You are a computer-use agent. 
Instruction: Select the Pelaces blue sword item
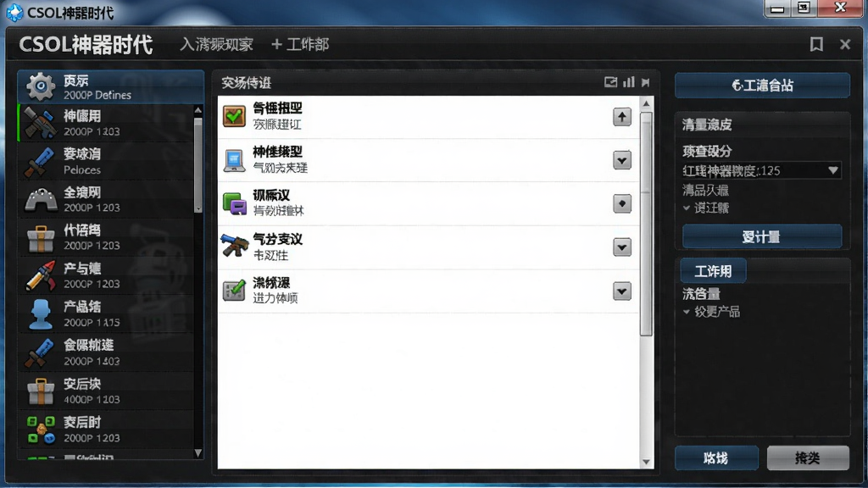coord(108,161)
